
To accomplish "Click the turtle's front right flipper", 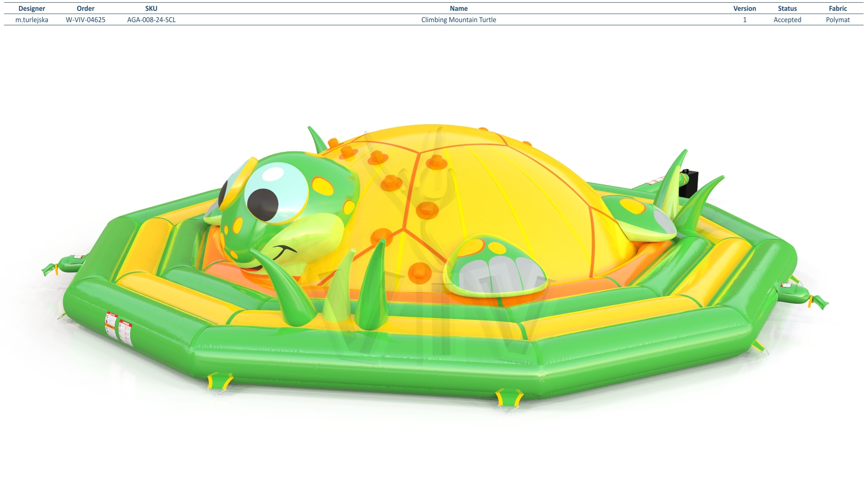I will [496, 265].
